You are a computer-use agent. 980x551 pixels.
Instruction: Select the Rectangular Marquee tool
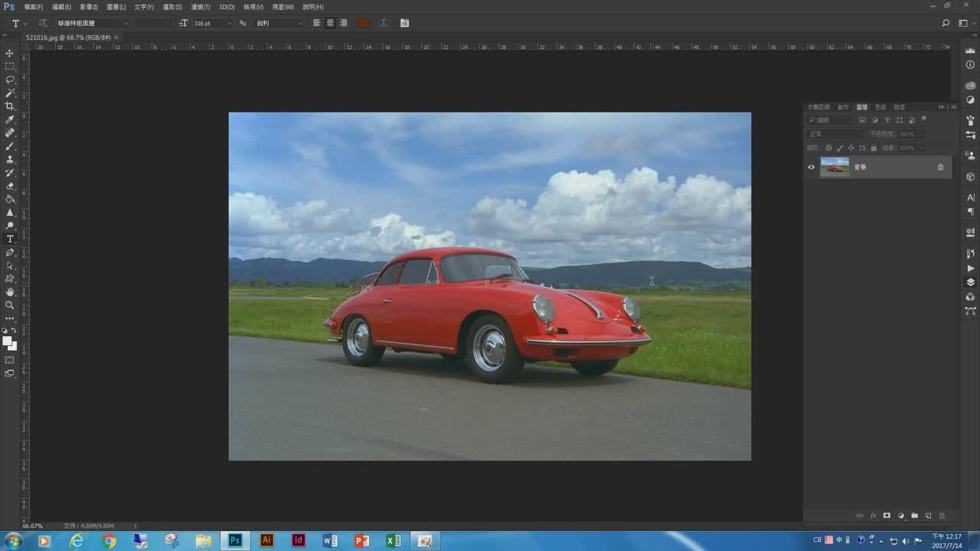pyautogui.click(x=10, y=67)
